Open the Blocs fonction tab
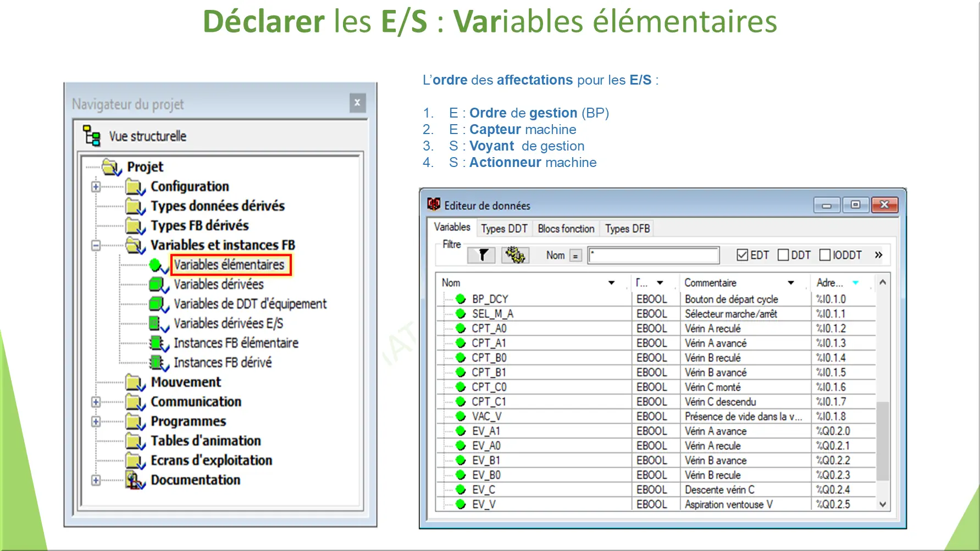The height and width of the screenshot is (551, 980). click(565, 228)
